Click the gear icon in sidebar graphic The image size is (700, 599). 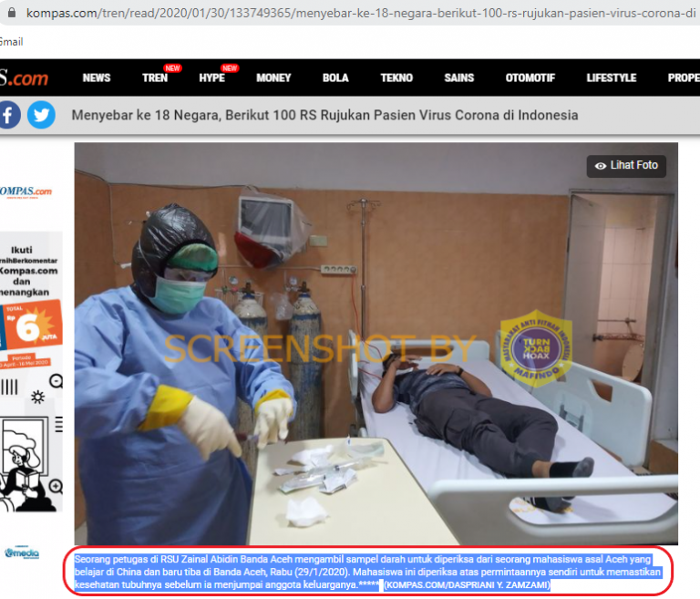37,397
